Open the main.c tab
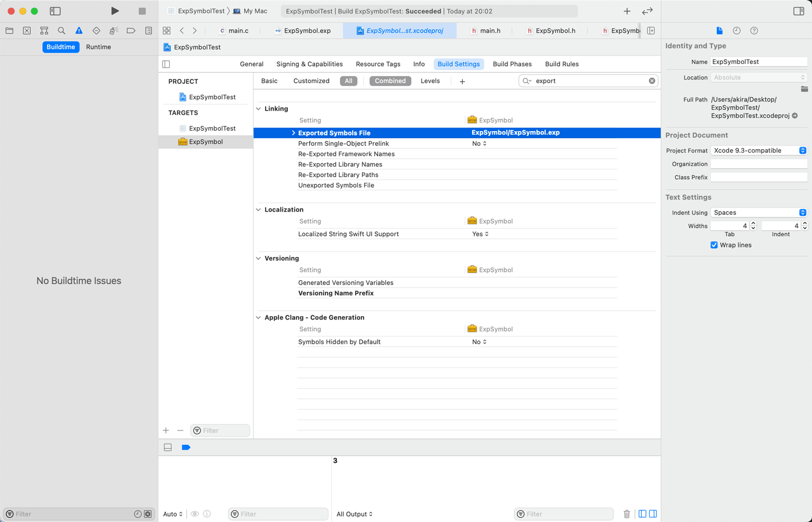Image resolution: width=812 pixels, height=522 pixels. (234, 31)
